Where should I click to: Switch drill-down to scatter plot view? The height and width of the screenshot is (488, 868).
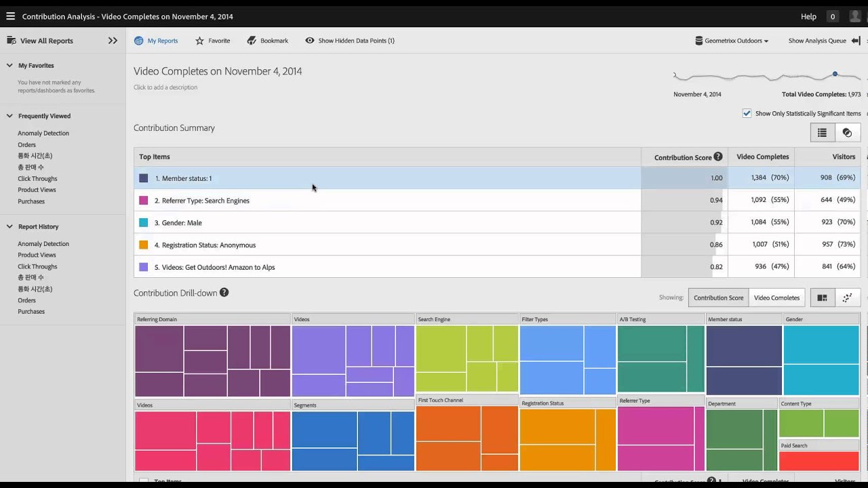click(847, 298)
